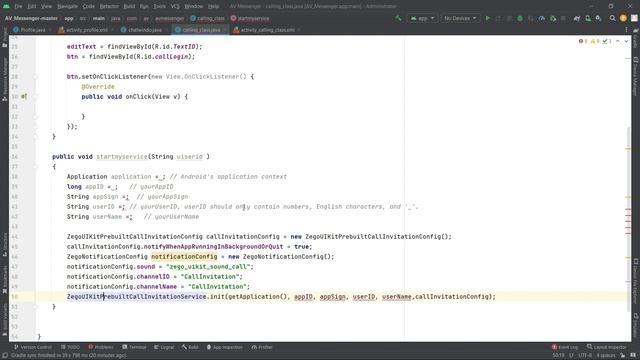Screen dimensions: 640x360
Task: Click the highlighted notificationConfig variable
Action: pos(184,257)
